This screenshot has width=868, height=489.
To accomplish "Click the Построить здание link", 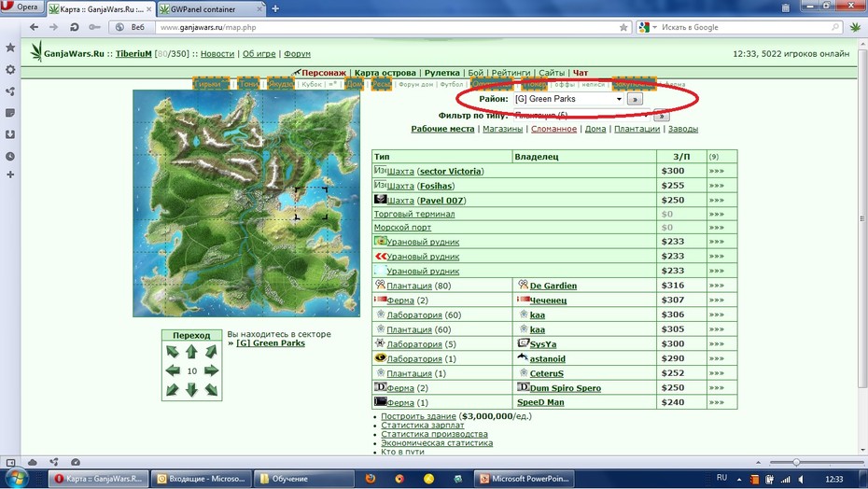I will pyautogui.click(x=418, y=416).
